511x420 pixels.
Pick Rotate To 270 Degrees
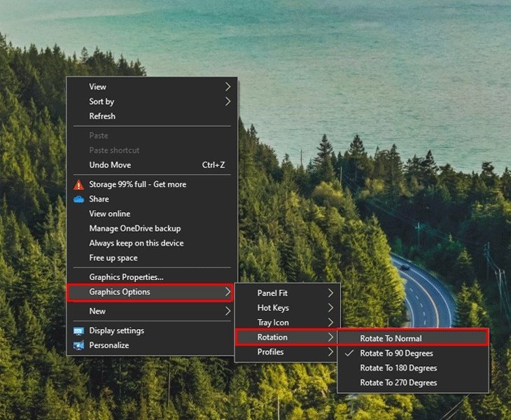398,383
